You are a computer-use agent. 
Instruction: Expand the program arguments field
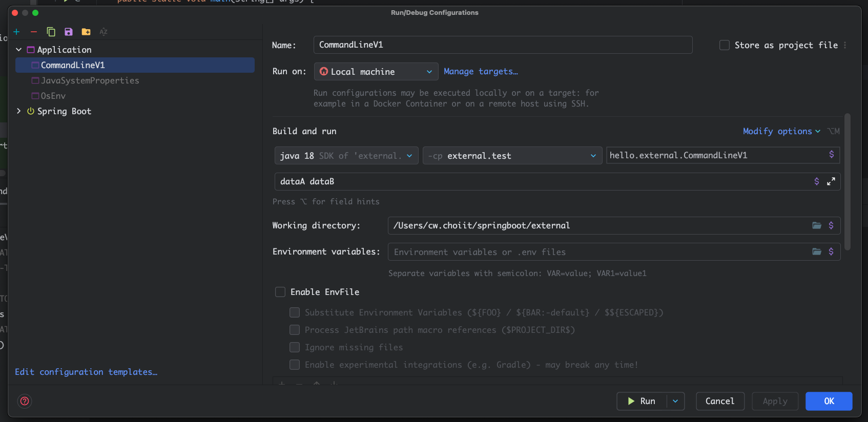pos(831,181)
